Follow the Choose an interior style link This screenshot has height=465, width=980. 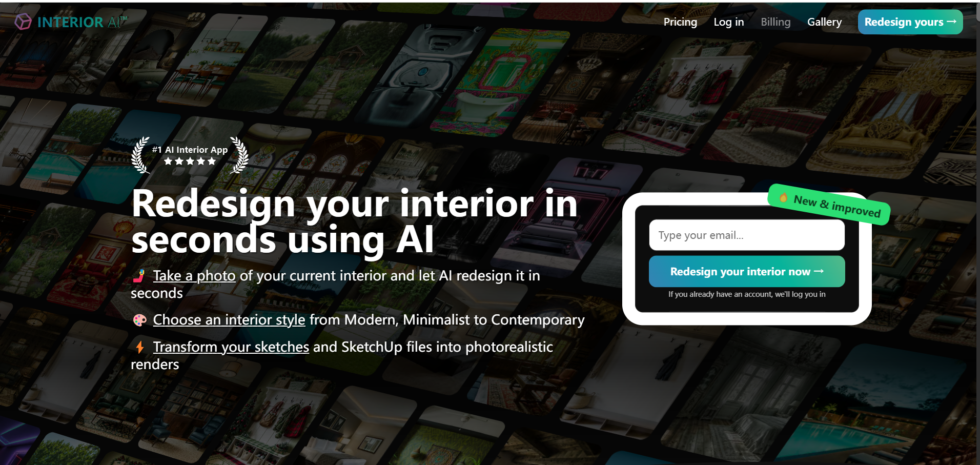tap(229, 320)
